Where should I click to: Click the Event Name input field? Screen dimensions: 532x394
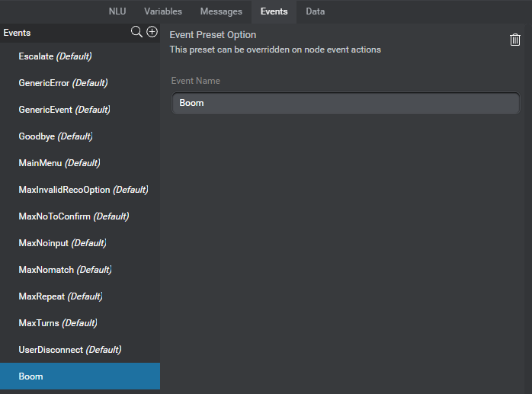(346, 103)
